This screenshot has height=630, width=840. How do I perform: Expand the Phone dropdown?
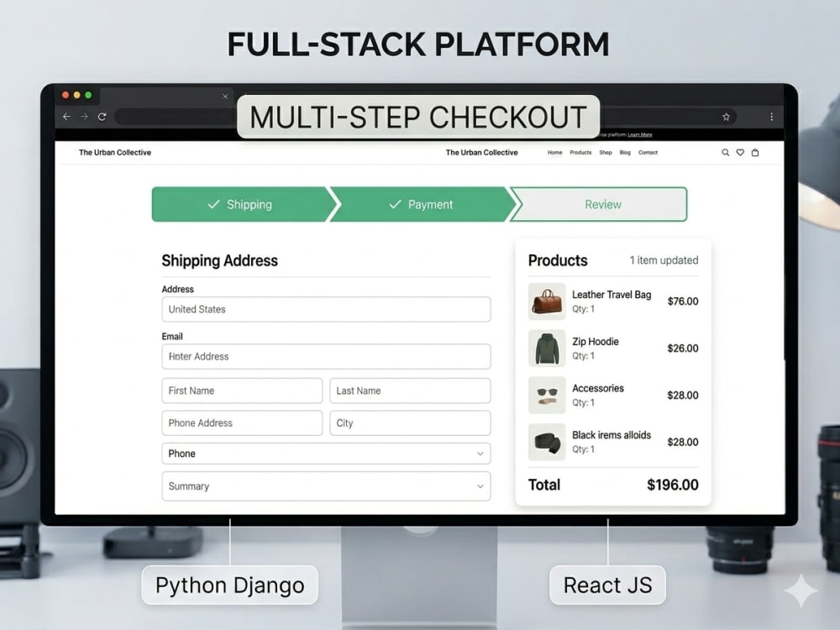click(326, 454)
